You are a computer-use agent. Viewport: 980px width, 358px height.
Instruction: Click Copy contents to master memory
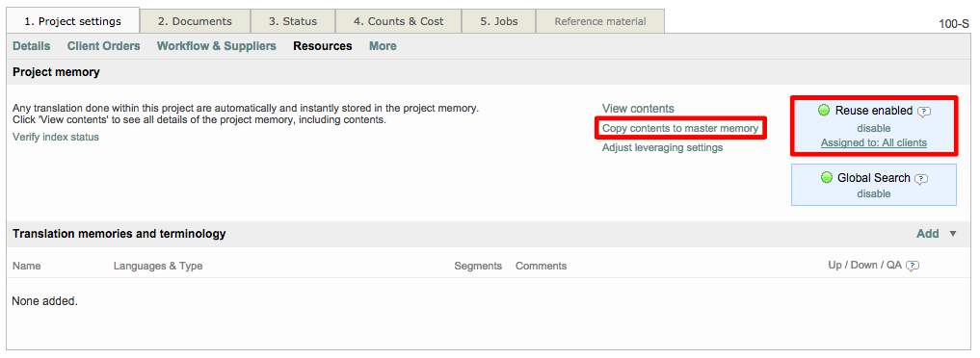(x=680, y=128)
